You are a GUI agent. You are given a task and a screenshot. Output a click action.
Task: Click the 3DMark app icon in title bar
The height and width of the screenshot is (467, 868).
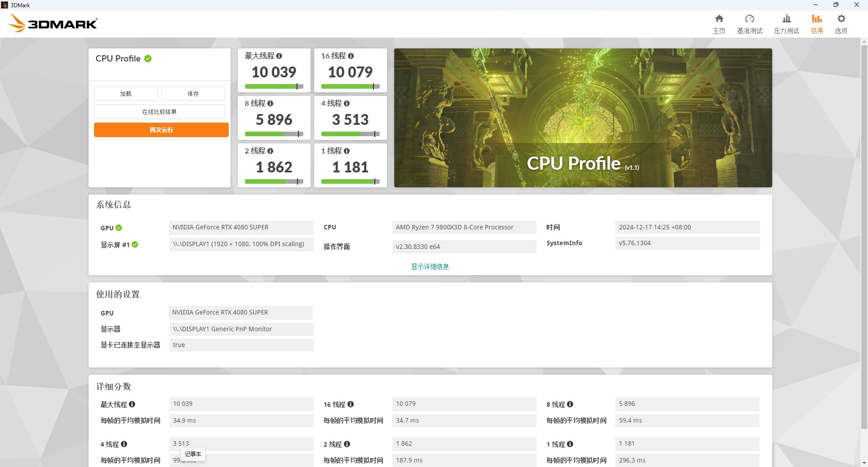point(5,5)
